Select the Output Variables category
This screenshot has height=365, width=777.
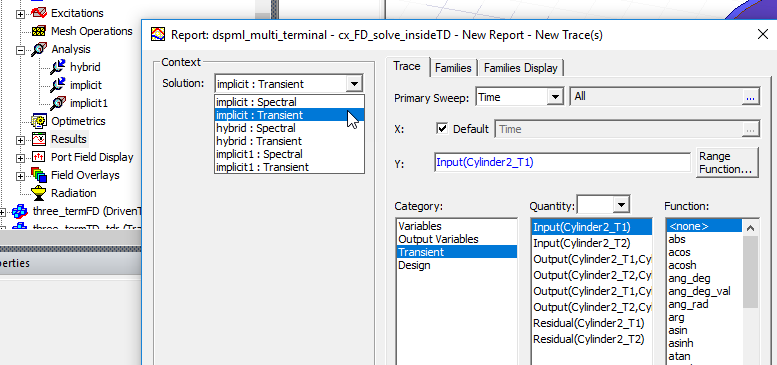point(456,239)
